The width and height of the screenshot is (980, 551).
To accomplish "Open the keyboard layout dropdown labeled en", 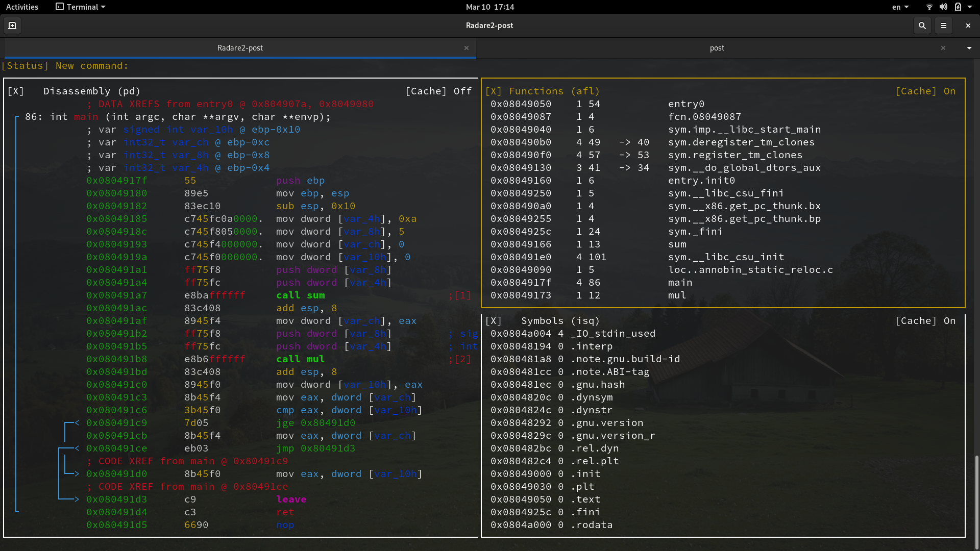I will [x=900, y=7].
